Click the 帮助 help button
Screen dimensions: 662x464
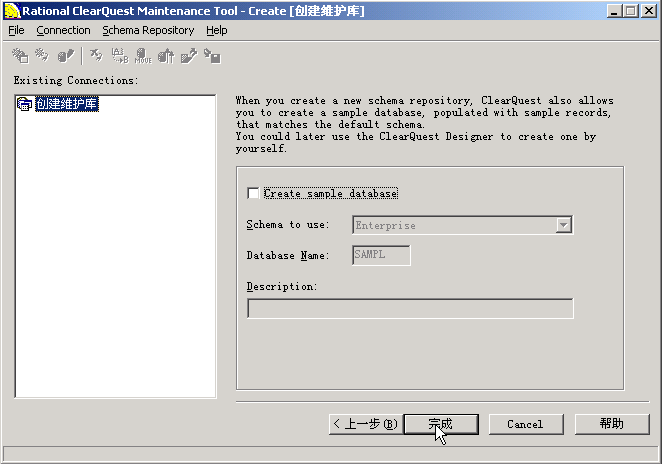612,424
